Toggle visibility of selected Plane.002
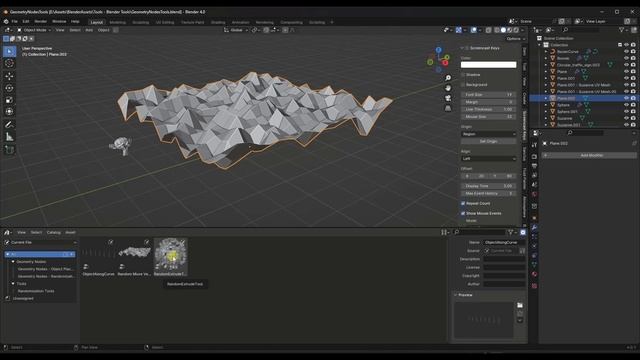The height and width of the screenshot is (360, 640). tap(626, 98)
